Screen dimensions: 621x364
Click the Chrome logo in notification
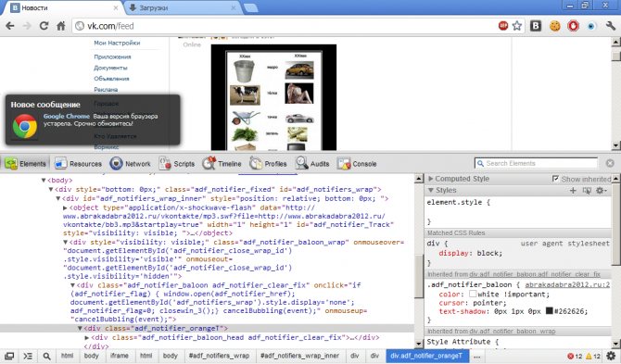pyautogui.click(x=24, y=126)
